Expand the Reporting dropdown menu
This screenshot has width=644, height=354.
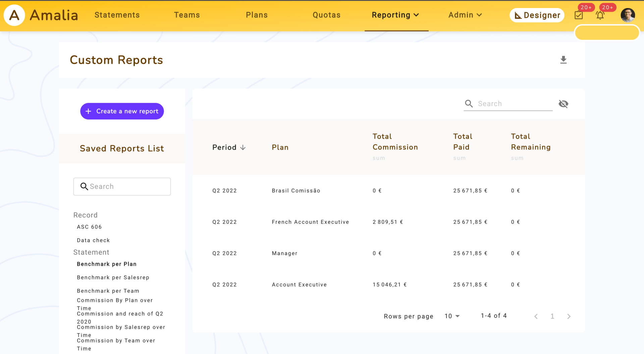point(396,15)
